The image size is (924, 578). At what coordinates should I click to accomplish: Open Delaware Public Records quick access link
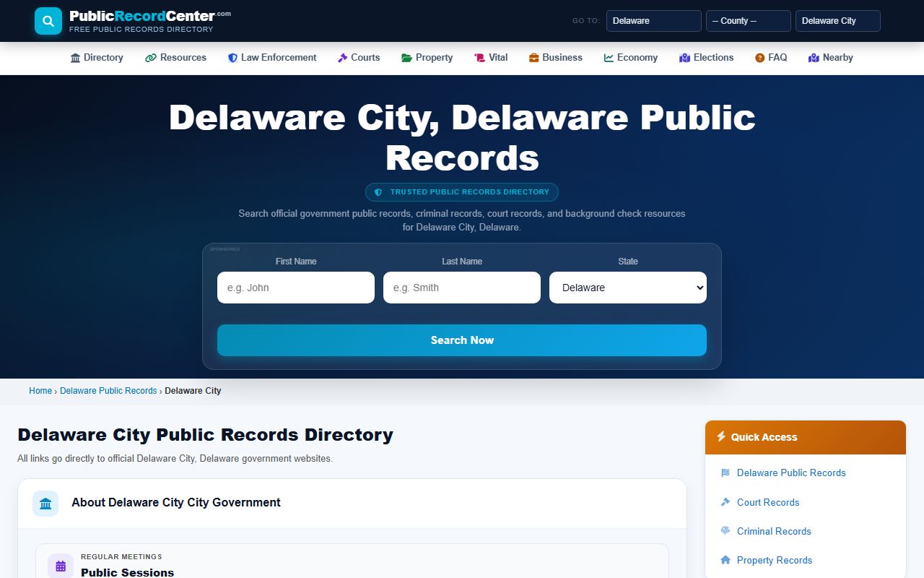pos(791,473)
